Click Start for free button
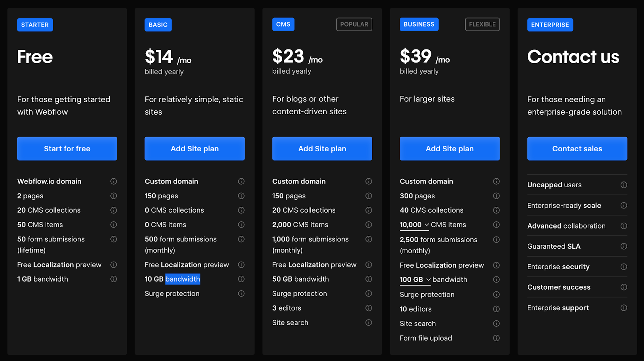Viewport: 644px width, 361px height. pos(67,149)
